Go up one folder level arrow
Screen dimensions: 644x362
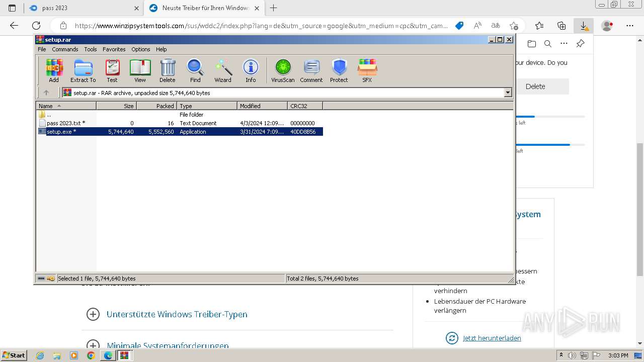click(46, 93)
